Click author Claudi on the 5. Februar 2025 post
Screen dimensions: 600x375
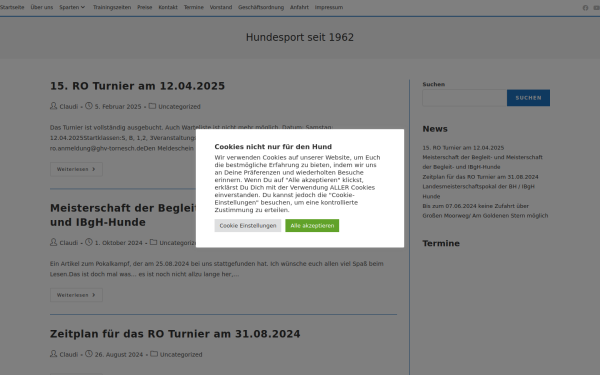68,106
